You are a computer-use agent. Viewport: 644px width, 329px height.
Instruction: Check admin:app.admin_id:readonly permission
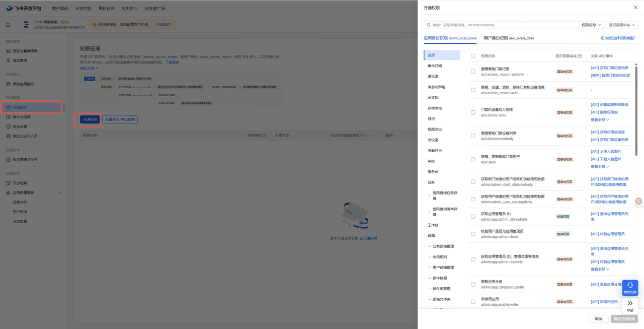pos(473,217)
